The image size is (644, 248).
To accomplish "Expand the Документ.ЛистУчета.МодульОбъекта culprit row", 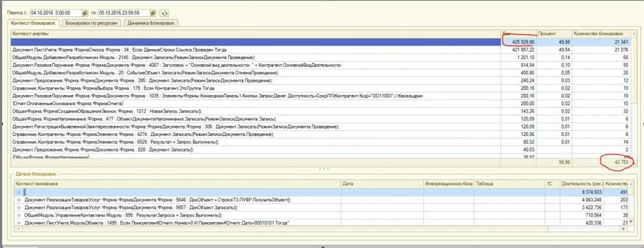I will pos(19,223).
